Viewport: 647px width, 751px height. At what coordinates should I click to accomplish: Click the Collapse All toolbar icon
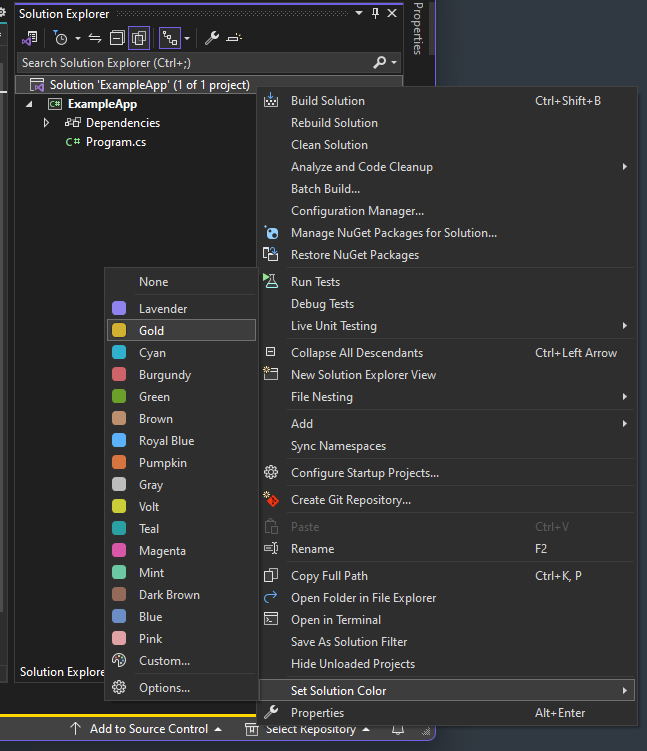pos(117,38)
